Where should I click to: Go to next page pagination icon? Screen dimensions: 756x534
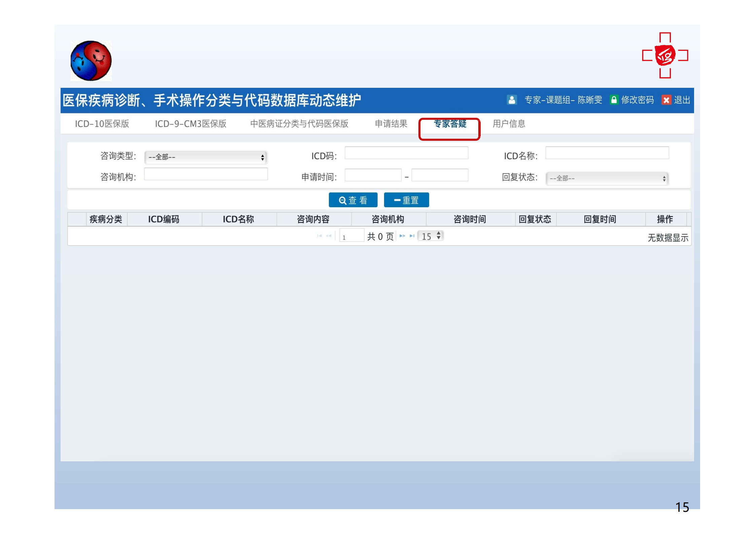[402, 236]
